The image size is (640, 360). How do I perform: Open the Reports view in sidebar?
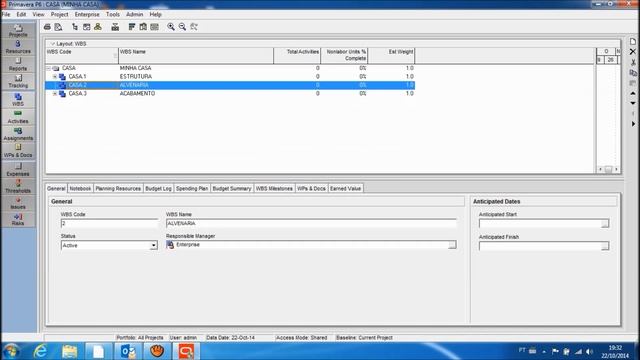[18, 64]
